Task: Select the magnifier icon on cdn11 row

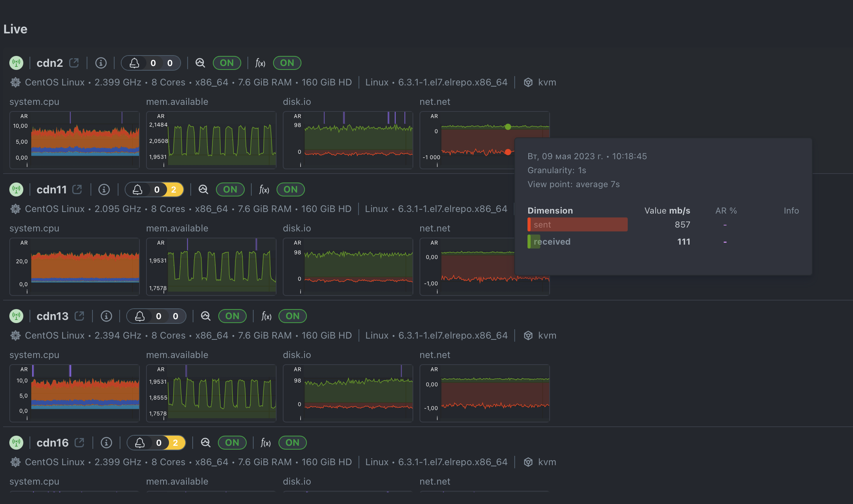Action: [204, 189]
